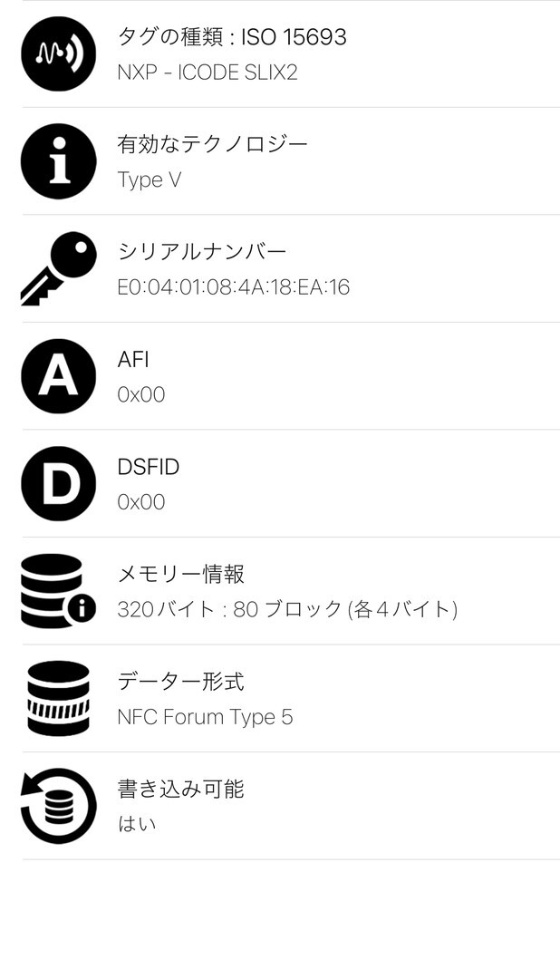The image size is (560, 979).
Task: Select NFC Forum Type 5 value
Action: (206, 717)
